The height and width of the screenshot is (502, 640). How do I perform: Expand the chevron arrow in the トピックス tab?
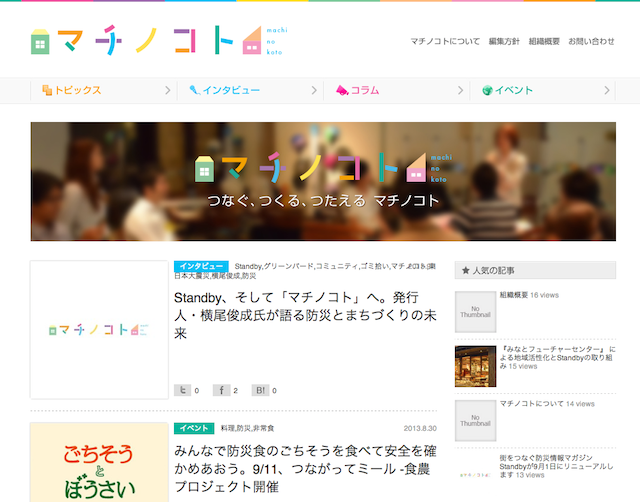[167, 90]
